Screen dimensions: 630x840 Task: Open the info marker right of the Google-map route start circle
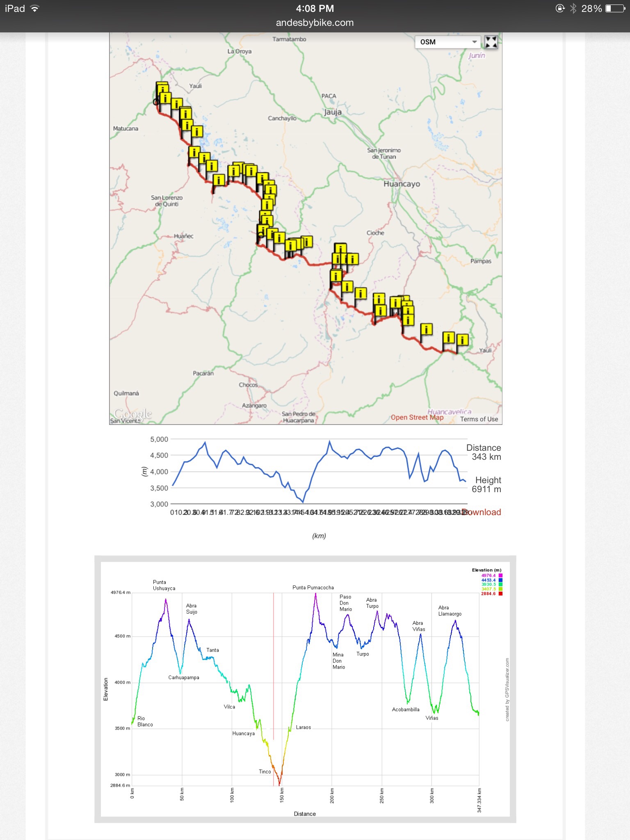(x=165, y=98)
